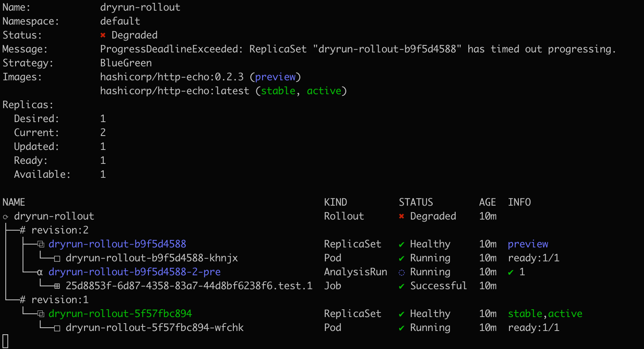Screen dimensions: 644x349
Task: Click the dryrun-rollout-b9f5d4588-2-pre AnalysisRun name
Action: [135, 272]
